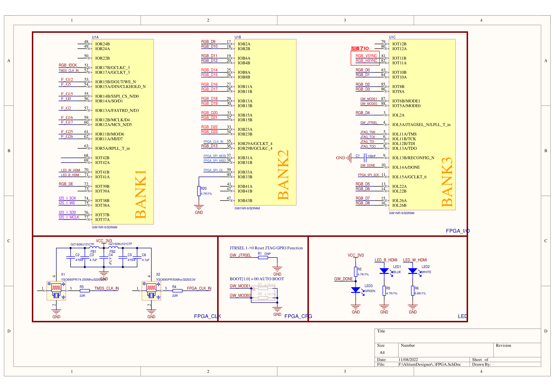Select the FPGA_SPI_SCK net label
This screenshot has height=392, width=555.
click(368, 175)
